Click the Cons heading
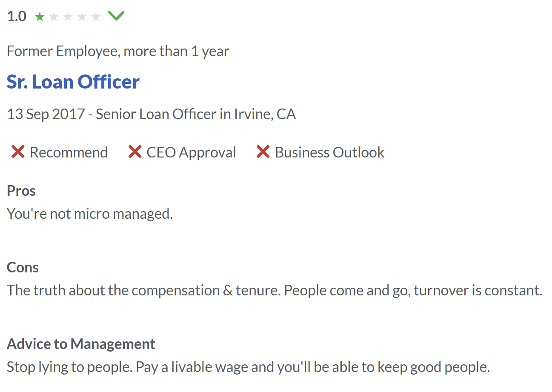552x392 pixels. [23, 267]
